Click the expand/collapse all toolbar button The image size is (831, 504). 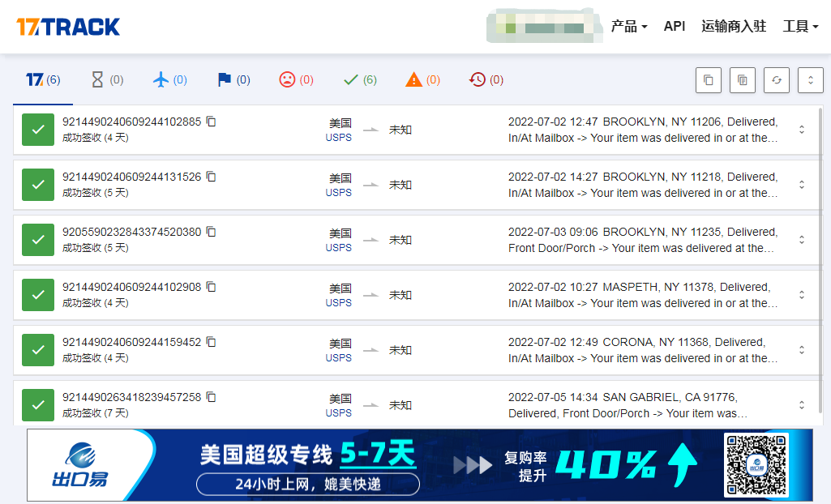point(811,80)
